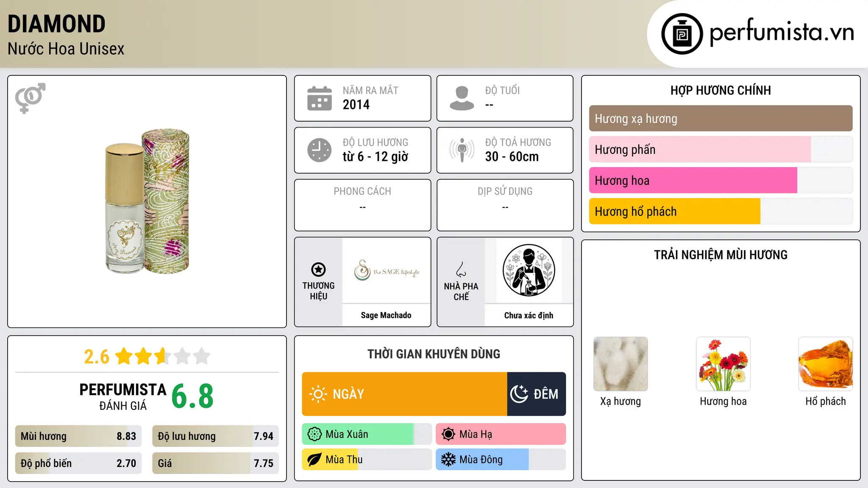Open the Diamond perfume bottle image
The height and width of the screenshot is (488, 868).
(x=147, y=201)
